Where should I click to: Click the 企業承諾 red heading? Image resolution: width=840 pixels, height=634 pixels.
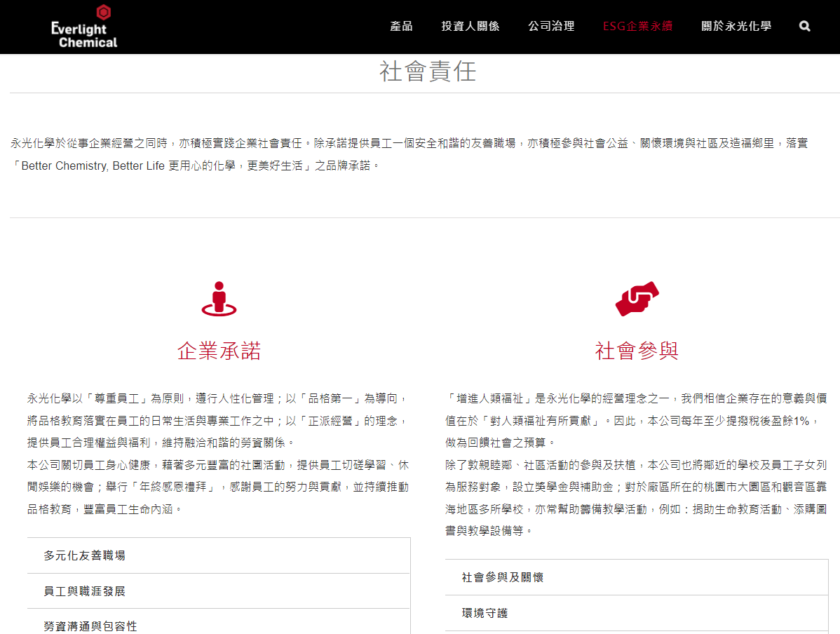[219, 351]
